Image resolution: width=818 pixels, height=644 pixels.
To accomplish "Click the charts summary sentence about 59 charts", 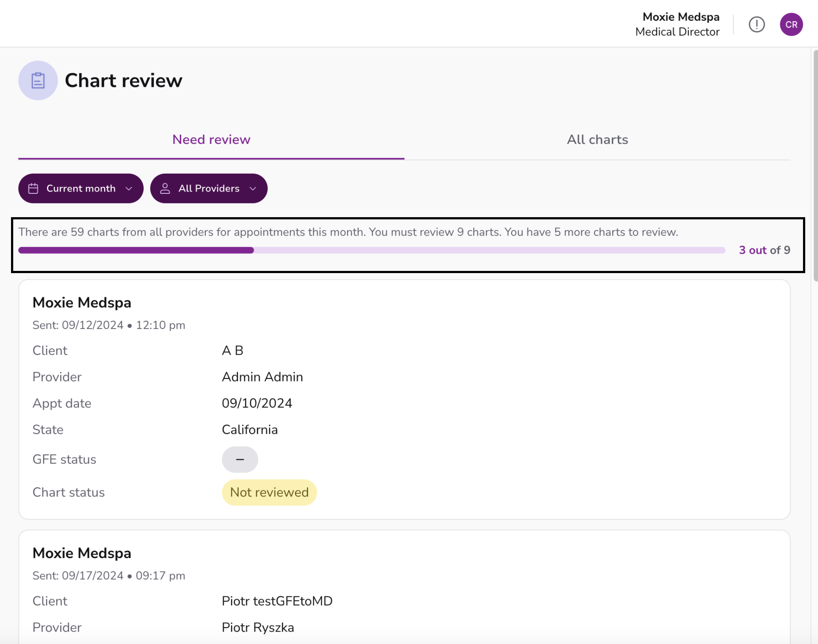I will (x=348, y=232).
